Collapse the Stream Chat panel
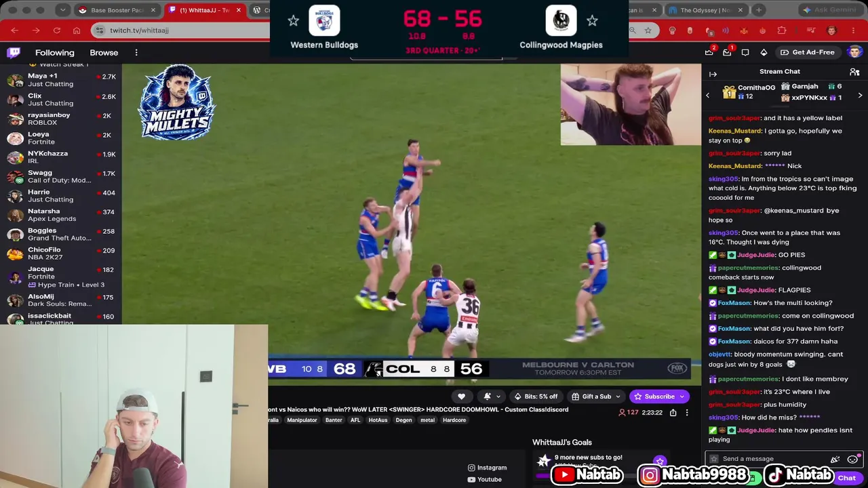The width and height of the screenshot is (868, 488). click(713, 74)
